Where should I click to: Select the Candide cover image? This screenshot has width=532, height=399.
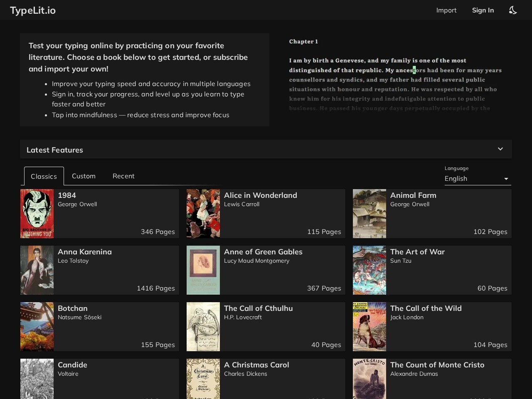click(x=37, y=379)
